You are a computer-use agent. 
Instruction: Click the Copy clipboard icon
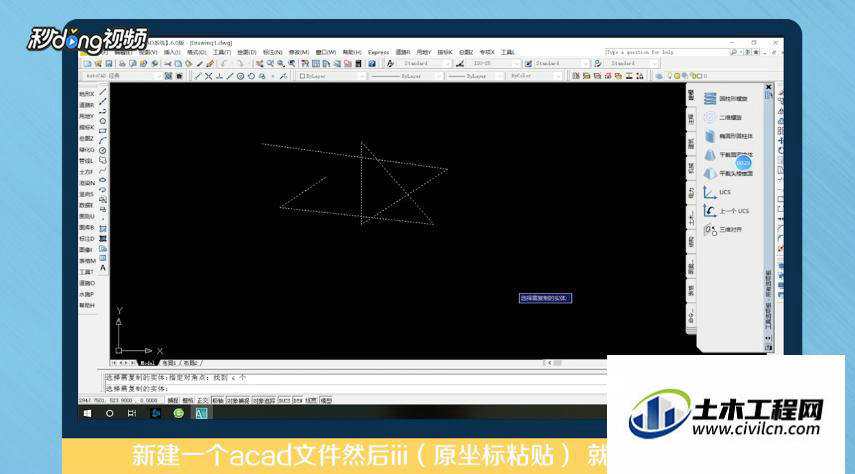click(x=178, y=64)
